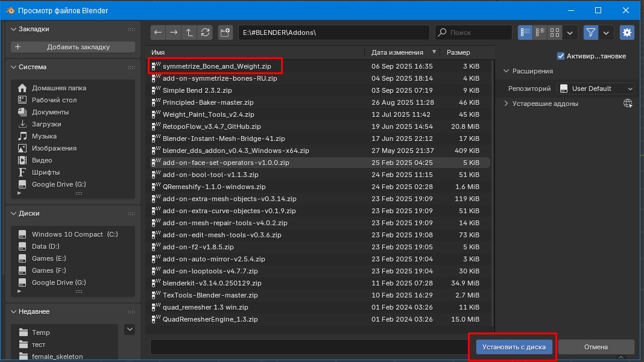Image resolution: width=644 pixels, height=362 pixels.
Task: Click the Поиск search field
Action: pos(473,33)
